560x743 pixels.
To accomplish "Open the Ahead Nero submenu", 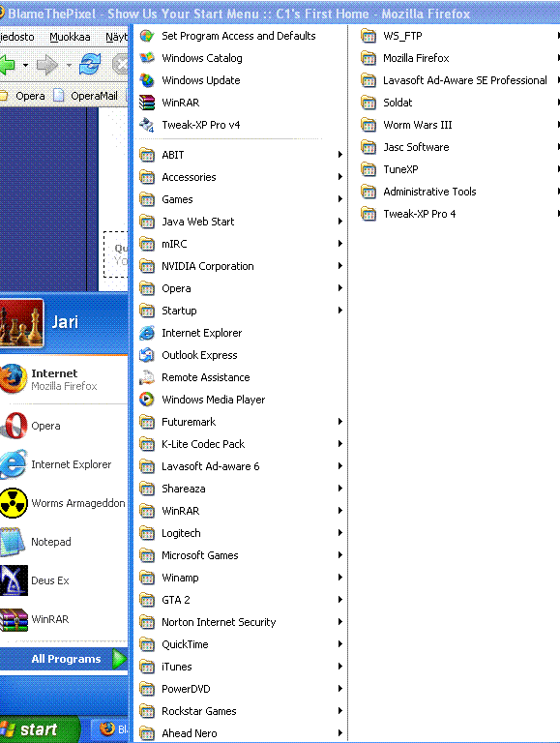I will pyautogui.click(x=240, y=733).
